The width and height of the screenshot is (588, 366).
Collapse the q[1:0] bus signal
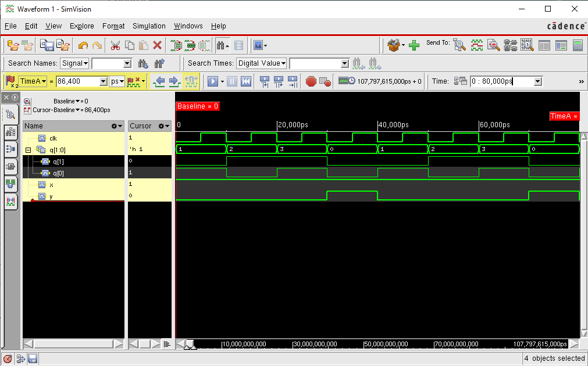[x=27, y=149]
